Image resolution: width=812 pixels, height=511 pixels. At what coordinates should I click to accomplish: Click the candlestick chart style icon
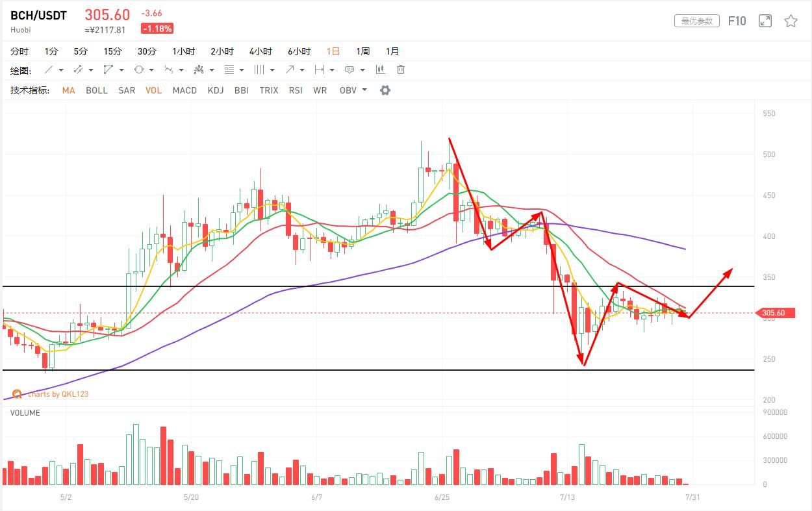pyautogui.click(x=381, y=69)
